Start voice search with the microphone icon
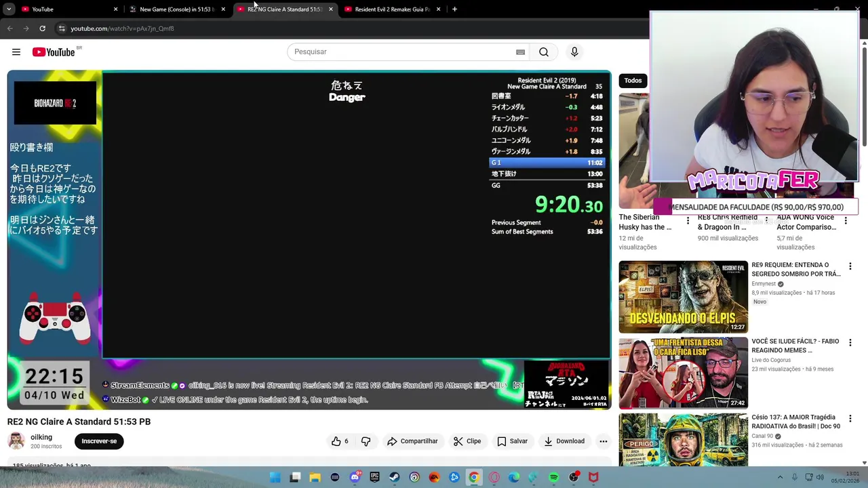 pyautogui.click(x=574, y=52)
